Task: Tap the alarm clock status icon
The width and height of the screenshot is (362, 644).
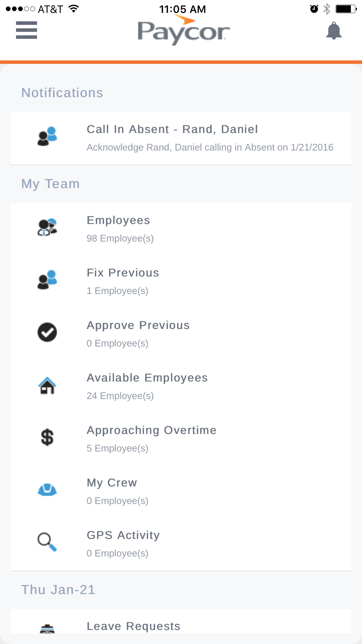Action: [314, 9]
